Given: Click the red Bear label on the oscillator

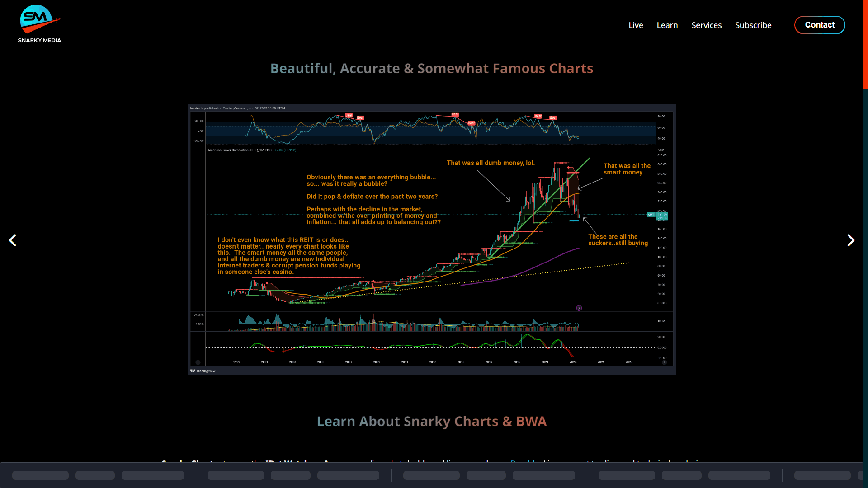Looking at the screenshot, I should coord(349,115).
